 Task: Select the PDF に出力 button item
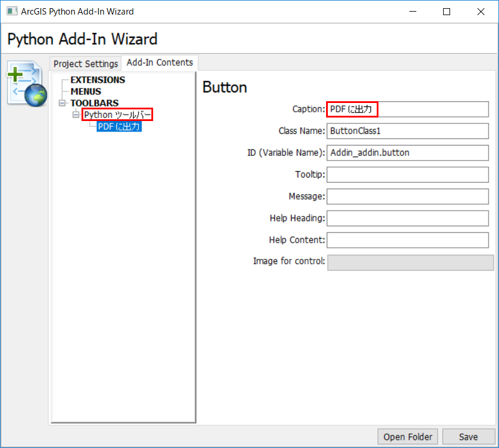click(x=119, y=127)
